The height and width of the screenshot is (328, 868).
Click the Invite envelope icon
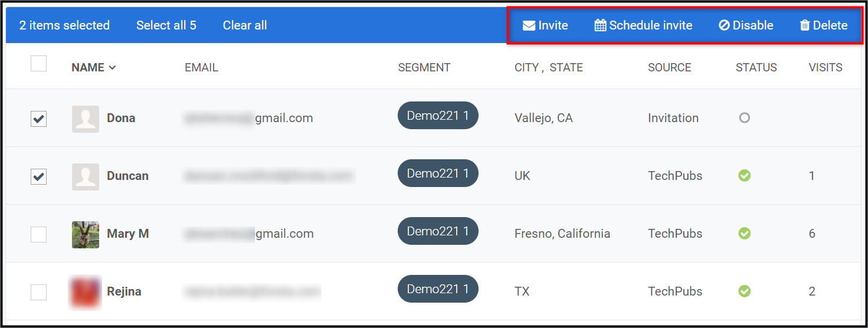click(x=529, y=25)
